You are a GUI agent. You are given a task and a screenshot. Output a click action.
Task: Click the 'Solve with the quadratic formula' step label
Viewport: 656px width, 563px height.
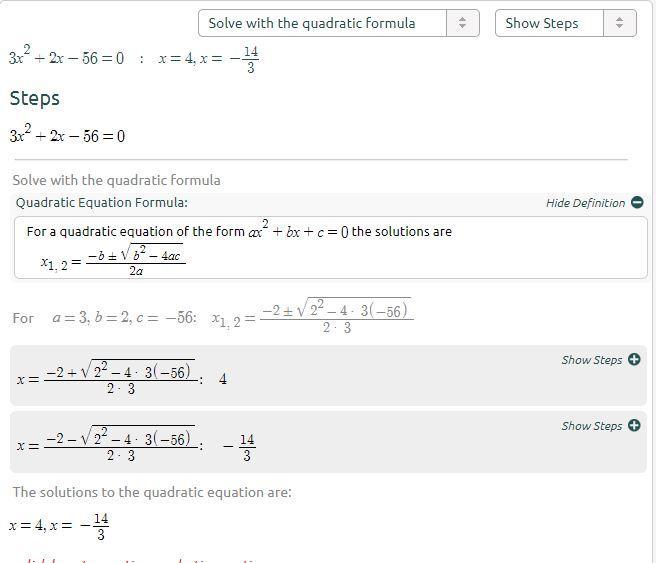[116, 180]
